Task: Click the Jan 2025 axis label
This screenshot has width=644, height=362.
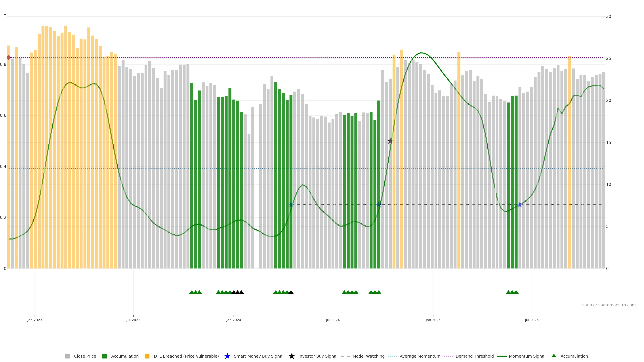Action: [433, 320]
